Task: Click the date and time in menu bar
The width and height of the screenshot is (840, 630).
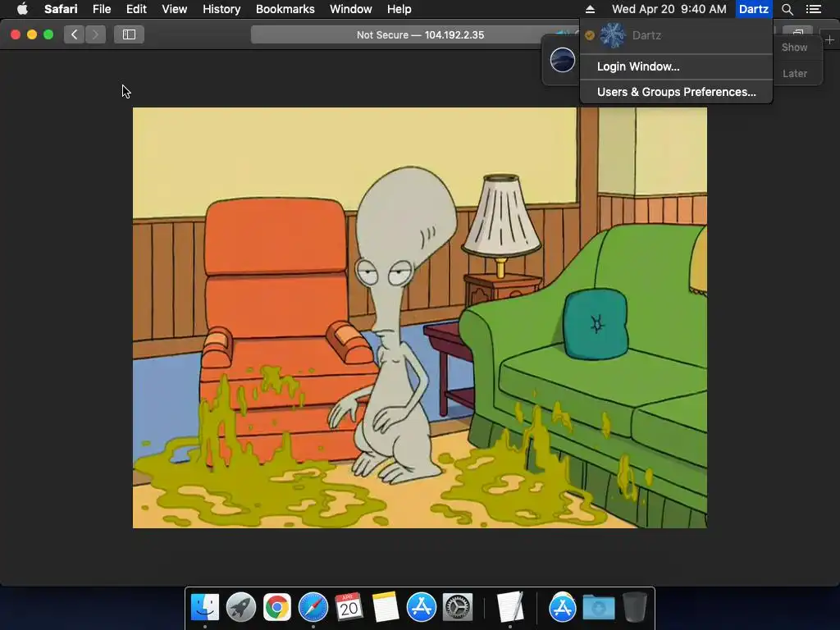Action: coord(669,9)
